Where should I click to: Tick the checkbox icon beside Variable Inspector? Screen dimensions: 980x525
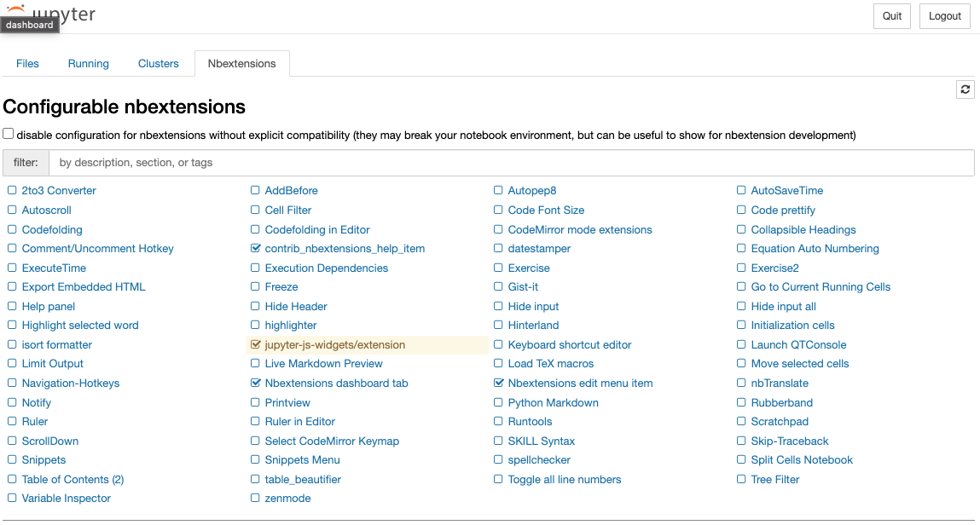click(x=12, y=499)
